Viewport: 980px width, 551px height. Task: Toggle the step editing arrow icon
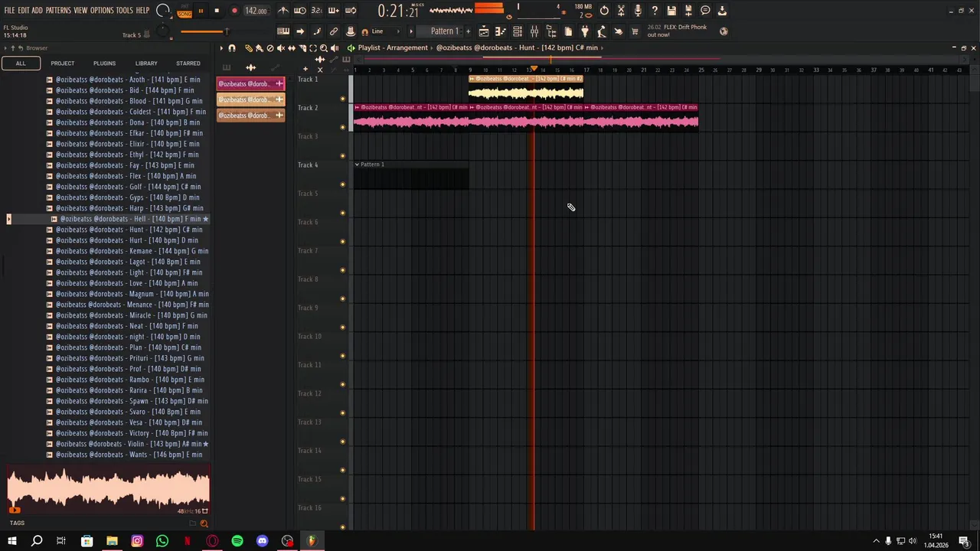point(300,31)
